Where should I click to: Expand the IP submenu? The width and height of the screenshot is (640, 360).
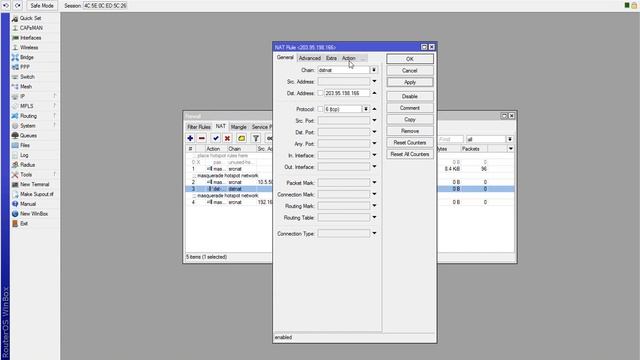[22, 97]
